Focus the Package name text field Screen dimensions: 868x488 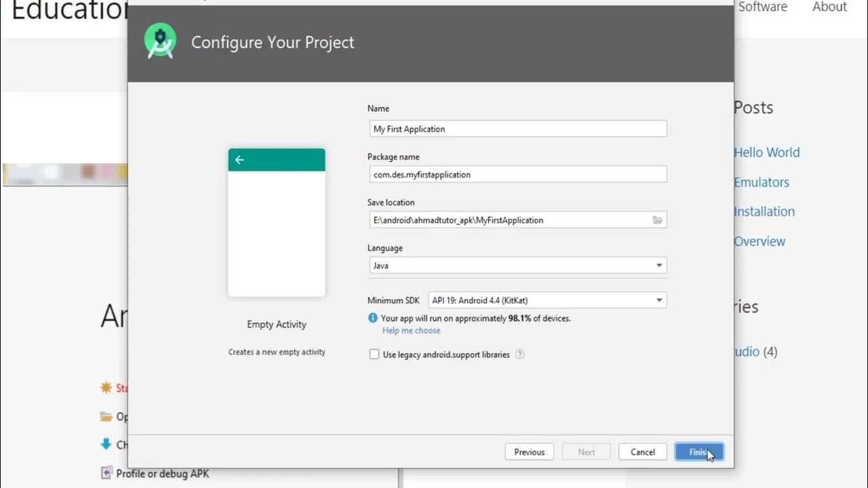[517, 174]
